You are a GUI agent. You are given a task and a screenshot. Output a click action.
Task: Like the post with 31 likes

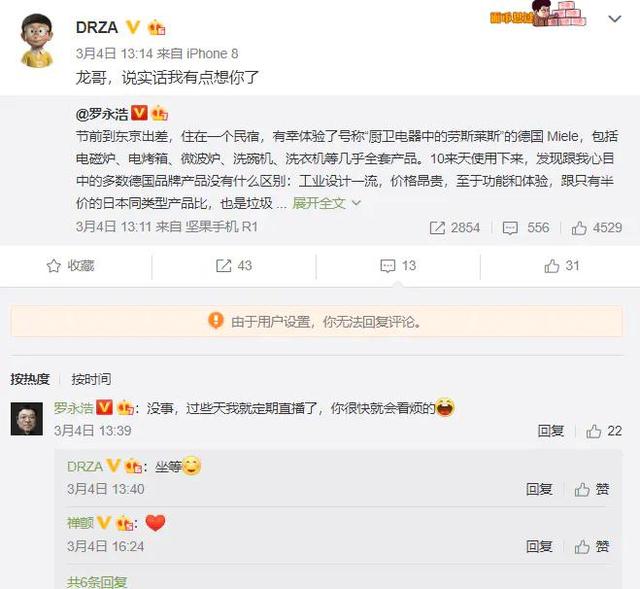tap(562, 266)
